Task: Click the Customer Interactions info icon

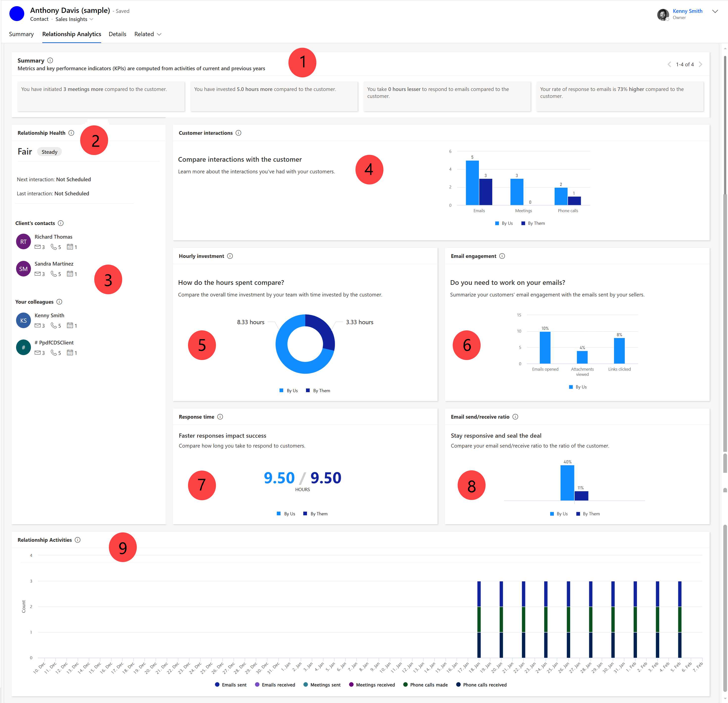Action: tap(240, 133)
